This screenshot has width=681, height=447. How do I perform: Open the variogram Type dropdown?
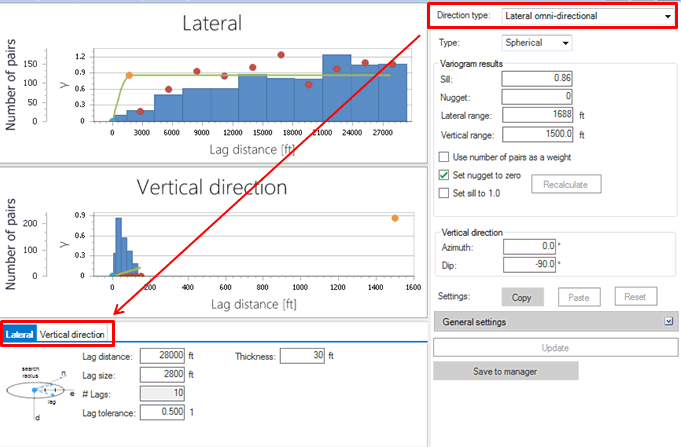point(537,43)
